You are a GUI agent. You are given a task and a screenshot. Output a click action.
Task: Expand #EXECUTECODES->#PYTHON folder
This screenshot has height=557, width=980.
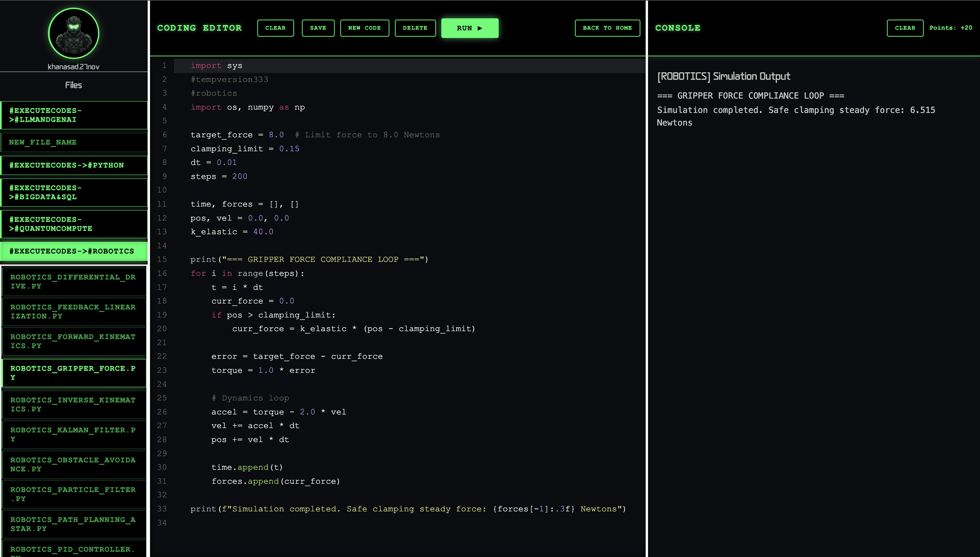click(74, 165)
